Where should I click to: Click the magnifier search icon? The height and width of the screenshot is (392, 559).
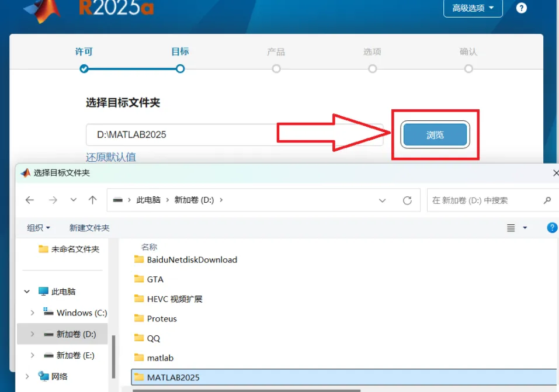point(547,200)
